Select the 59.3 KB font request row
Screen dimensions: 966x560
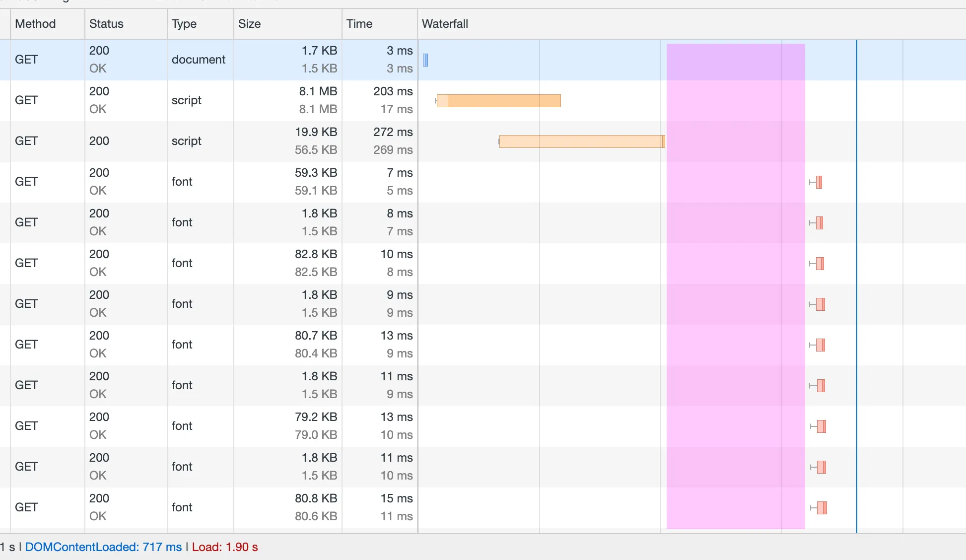tap(199, 182)
